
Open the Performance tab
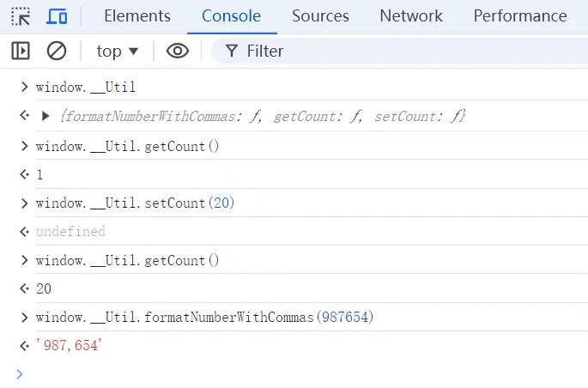click(x=519, y=16)
